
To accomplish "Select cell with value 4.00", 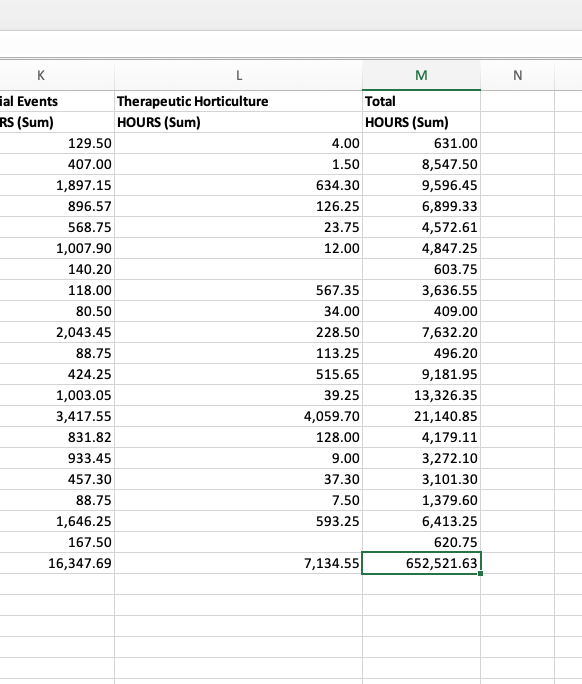I will tap(239, 143).
